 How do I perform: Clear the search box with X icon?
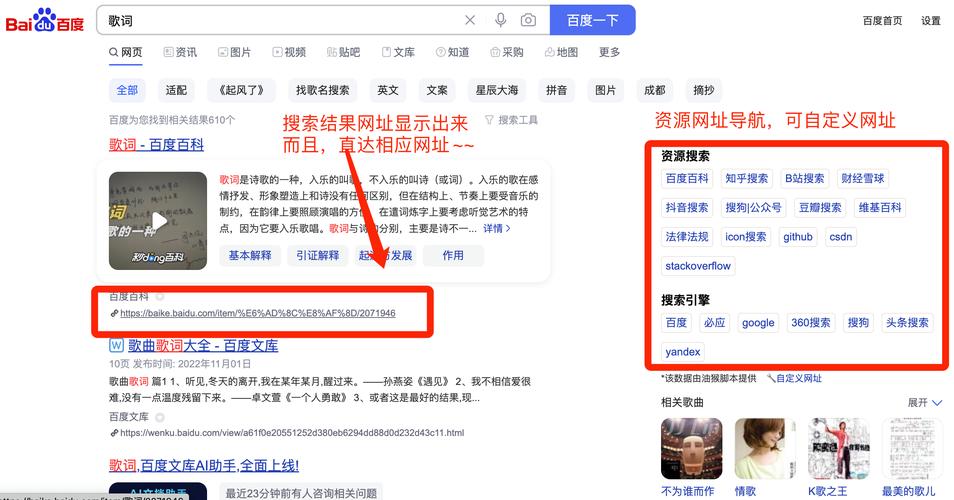(x=470, y=20)
